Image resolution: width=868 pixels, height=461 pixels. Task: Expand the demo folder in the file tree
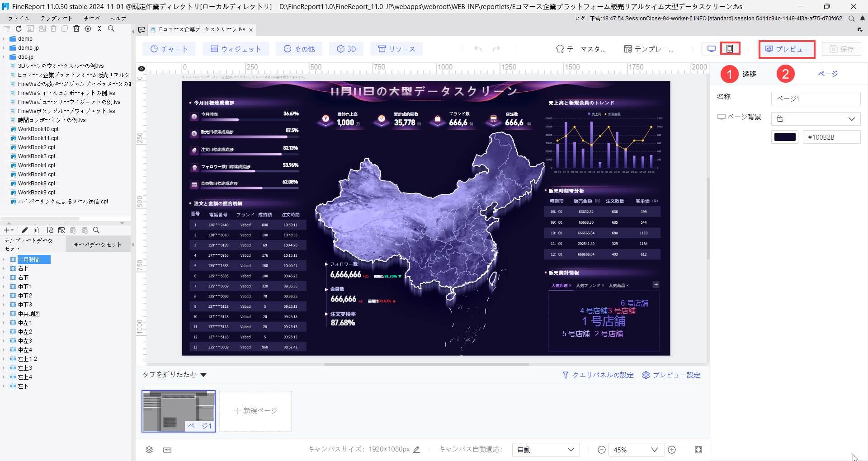click(4, 39)
